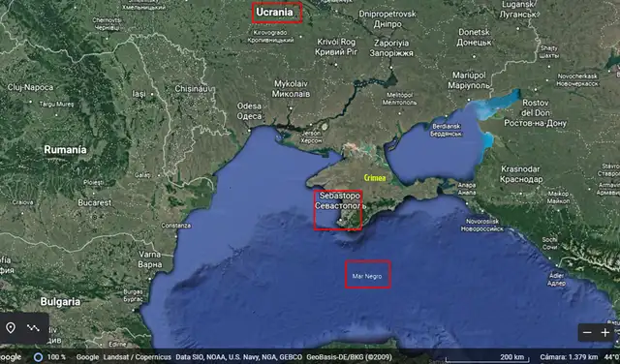Image resolution: width=620 pixels, height=364 pixels.
Task: Zoom in with the plus button
Action: pyautogui.click(x=605, y=333)
